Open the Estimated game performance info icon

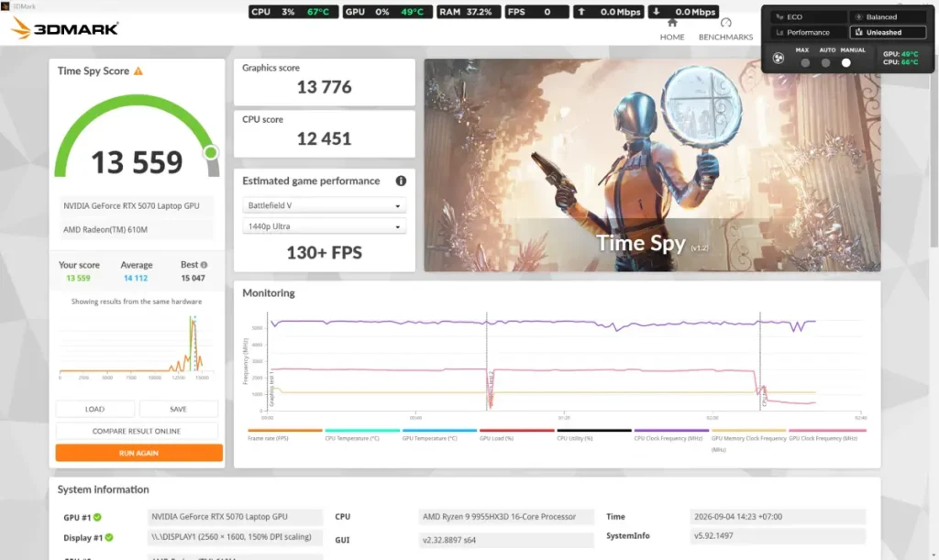(401, 181)
